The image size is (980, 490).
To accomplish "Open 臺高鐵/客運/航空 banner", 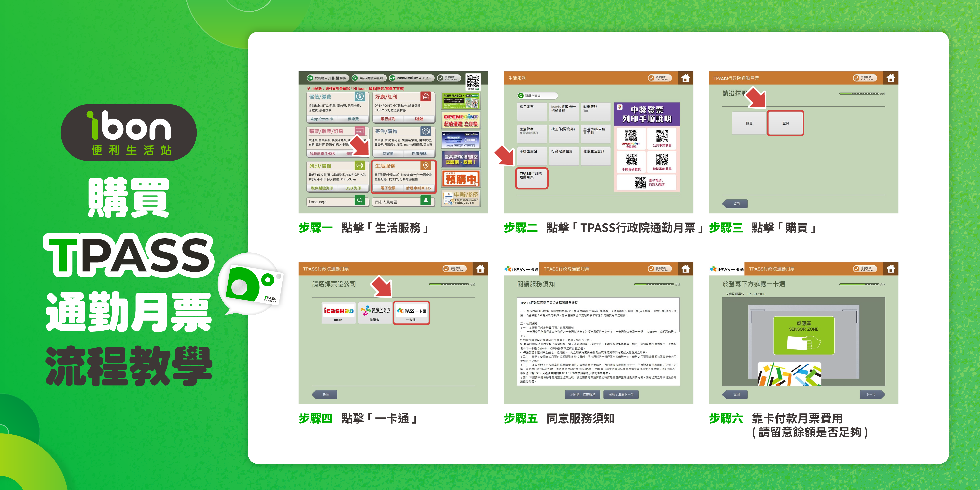I will (x=461, y=159).
